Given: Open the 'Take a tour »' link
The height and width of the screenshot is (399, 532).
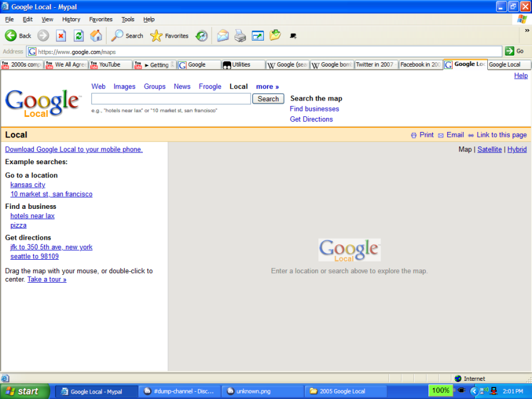Looking at the screenshot, I should pos(47,279).
